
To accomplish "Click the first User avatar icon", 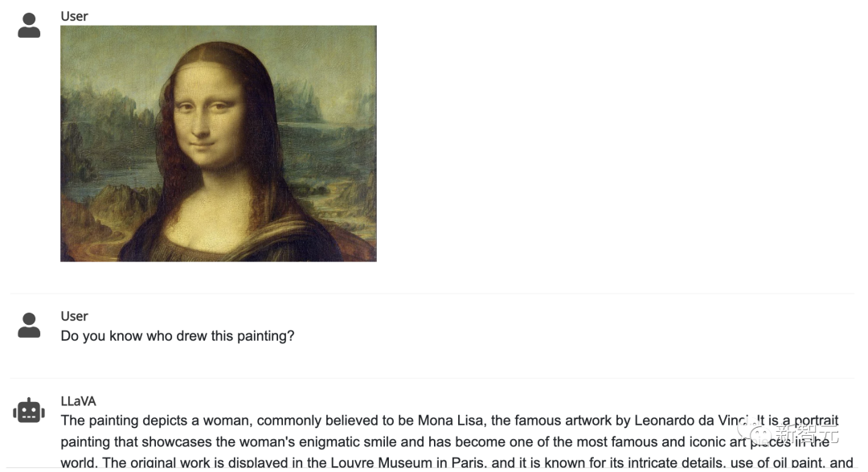I will (29, 26).
